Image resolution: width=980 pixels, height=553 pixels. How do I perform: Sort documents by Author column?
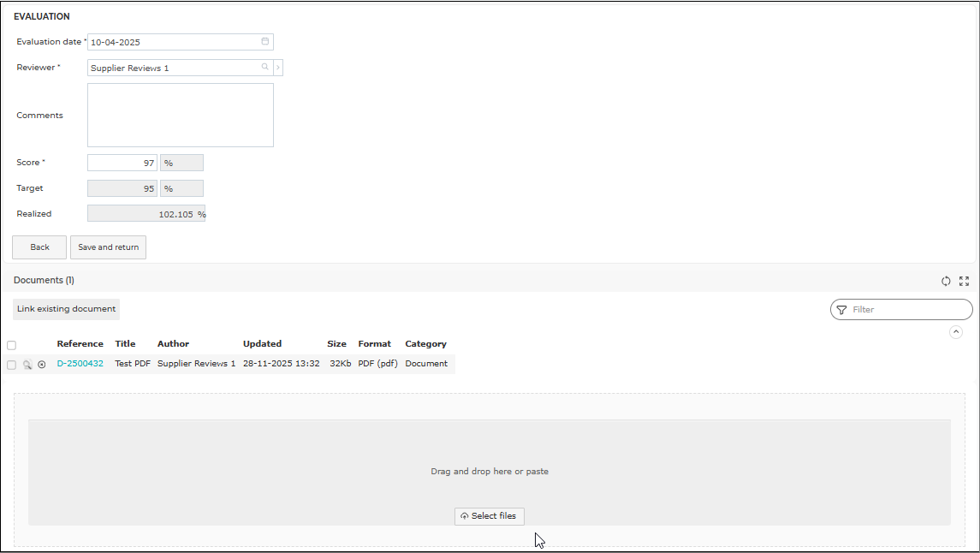click(173, 343)
